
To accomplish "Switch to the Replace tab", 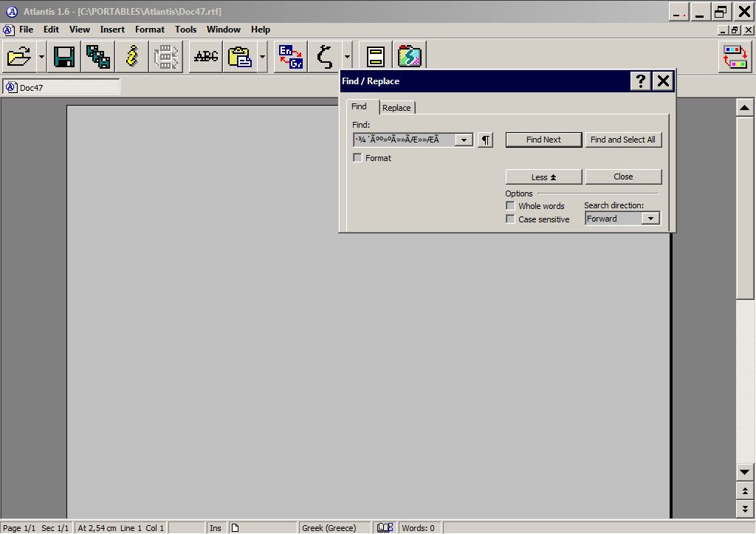I will [x=396, y=108].
